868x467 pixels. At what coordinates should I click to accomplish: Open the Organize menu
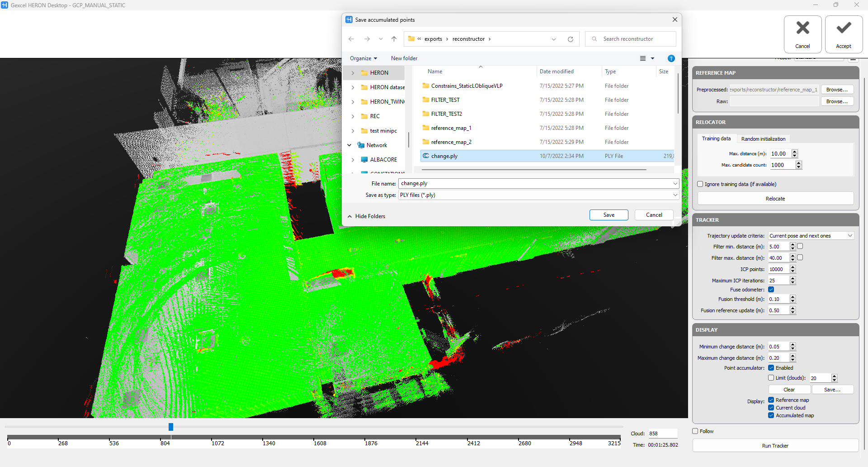(x=363, y=58)
